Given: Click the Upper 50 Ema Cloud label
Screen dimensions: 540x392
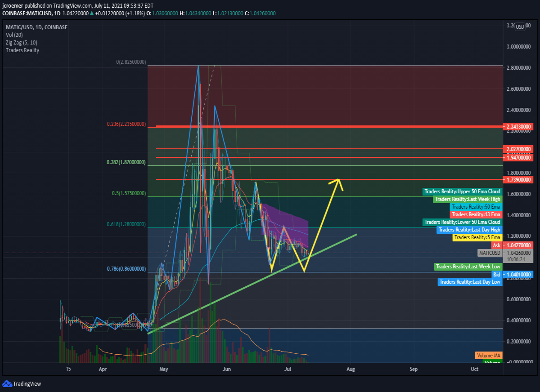Looking at the screenshot, I should 462,192.
